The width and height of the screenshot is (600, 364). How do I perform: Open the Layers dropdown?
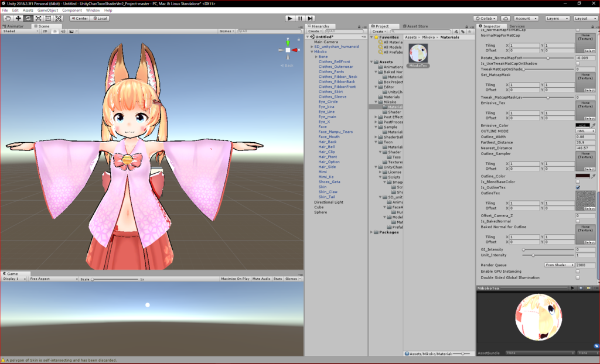coord(557,18)
